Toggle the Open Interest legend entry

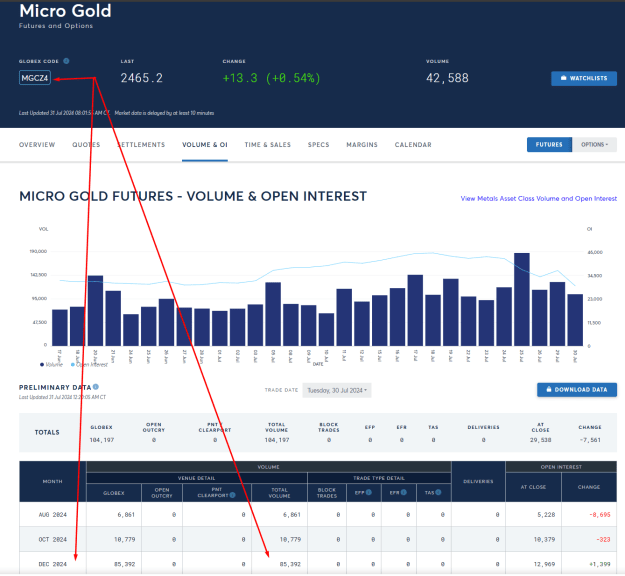coord(89,364)
